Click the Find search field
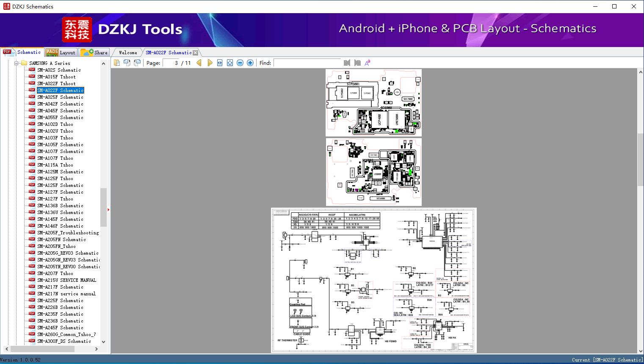This screenshot has height=364, width=644. tap(307, 63)
